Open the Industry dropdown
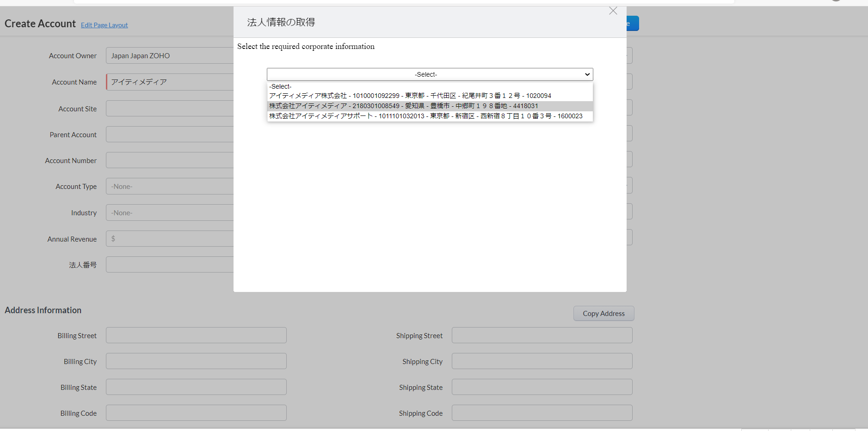 pyautogui.click(x=170, y=213)
